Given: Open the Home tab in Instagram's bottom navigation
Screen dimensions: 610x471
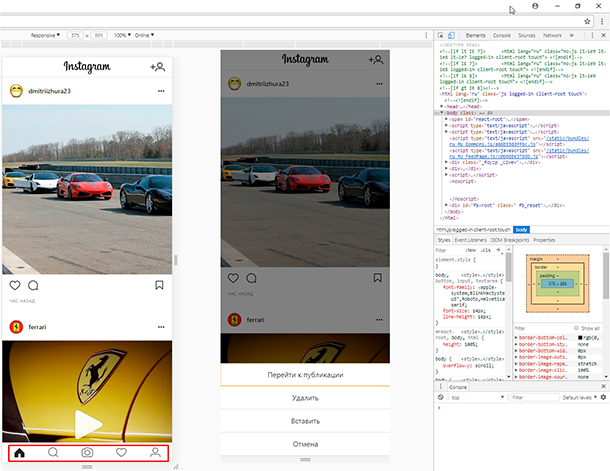Looking at the screenshot, I should coord(19,453).
